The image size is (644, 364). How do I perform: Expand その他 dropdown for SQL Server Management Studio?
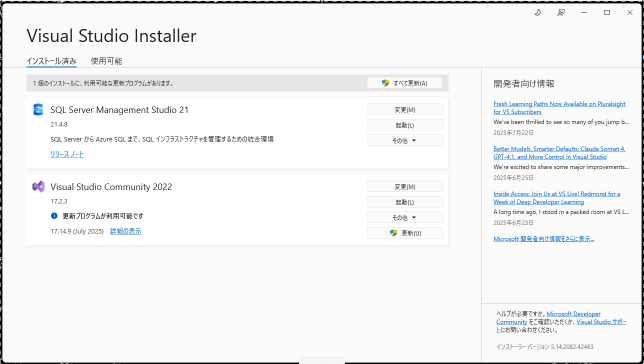point(405,140)
